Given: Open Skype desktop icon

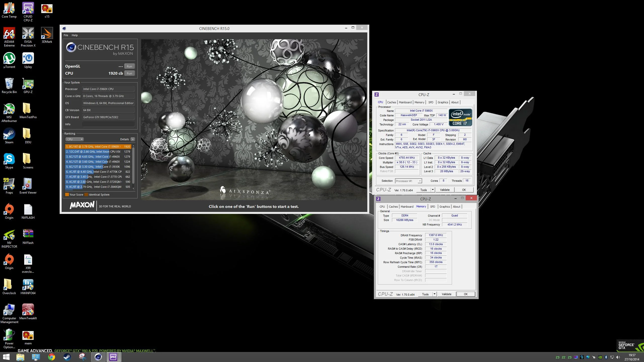Looking at the screenshot, I should (x=9, y=161).
